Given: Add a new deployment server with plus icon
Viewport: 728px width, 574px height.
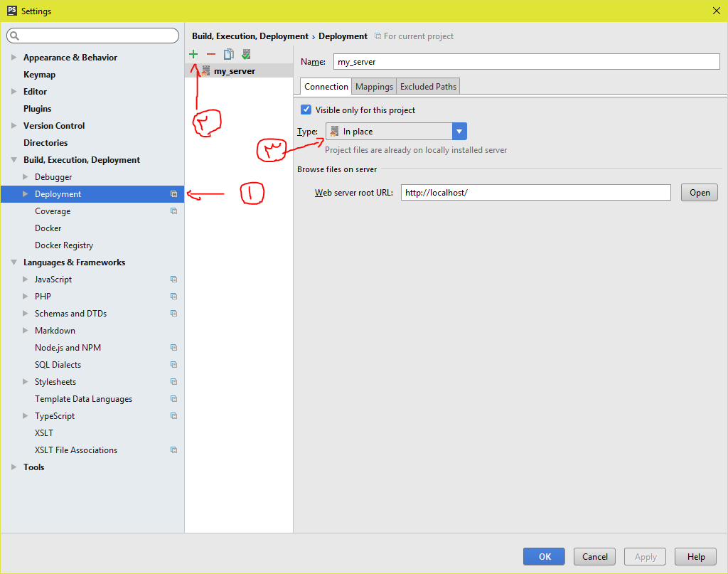Looking at the screenshot, I should pyautogui.click(x=193, y=54).
